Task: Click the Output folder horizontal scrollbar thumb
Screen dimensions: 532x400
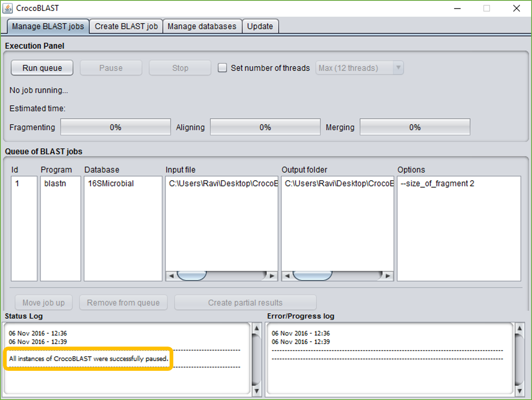Action: tap(312, 276)
